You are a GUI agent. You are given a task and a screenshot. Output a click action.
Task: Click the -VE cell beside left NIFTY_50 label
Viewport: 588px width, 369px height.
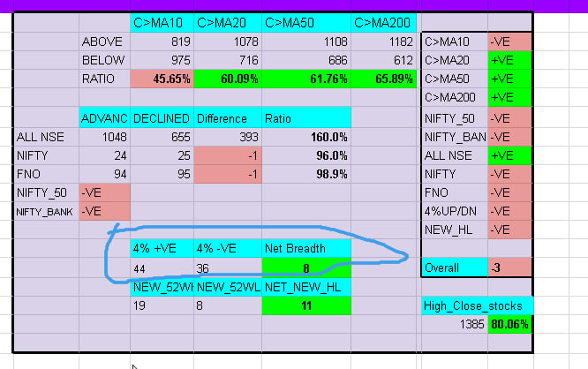point(105,192)
